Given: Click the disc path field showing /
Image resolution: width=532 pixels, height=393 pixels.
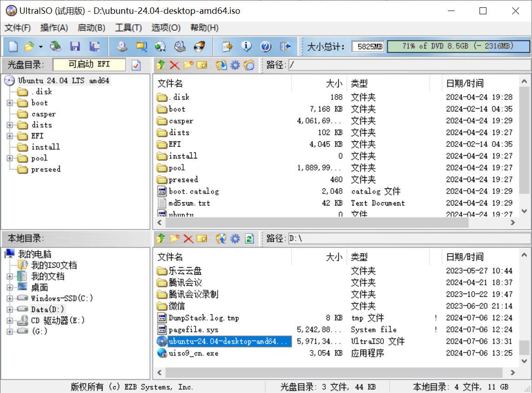Looking at the screenshot, I should tap(409, 65).
